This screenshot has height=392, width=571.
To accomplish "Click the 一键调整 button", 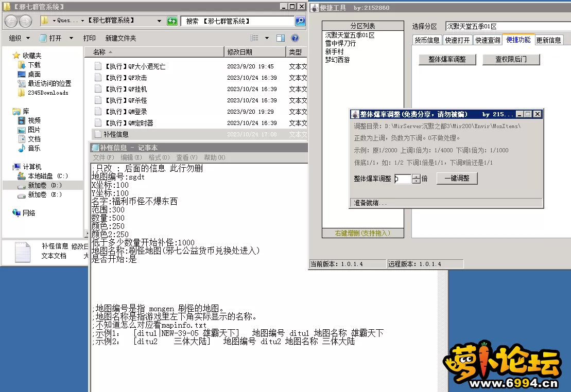I will click(x=457, y=179).
